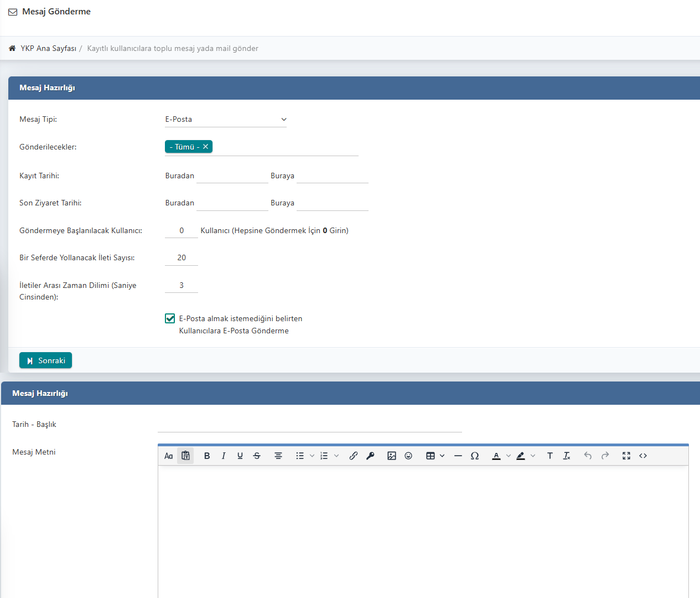Image resolution: width=700 pixels, height=598 pixels.
Task: Expand the insert table dropdown arrow
Action: [x=442, y=456]
